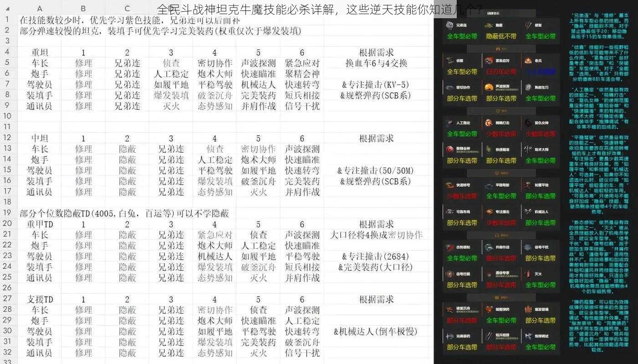This screenshot has height=364, width=638.
Task: Click the 信号干扰 skill icon in the panel
Action: [528, 248]
